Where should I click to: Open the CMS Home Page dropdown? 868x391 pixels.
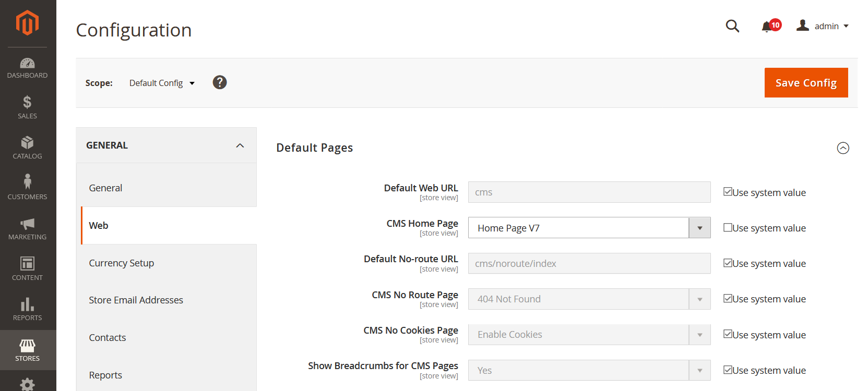tap(589, 228)
